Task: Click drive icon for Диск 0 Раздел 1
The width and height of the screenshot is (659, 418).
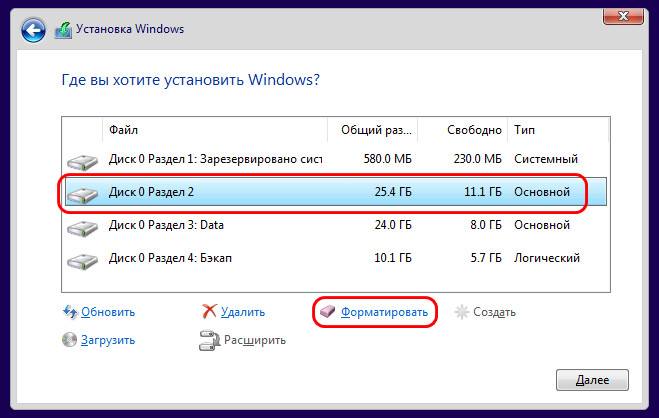Action: click(82, 162)
